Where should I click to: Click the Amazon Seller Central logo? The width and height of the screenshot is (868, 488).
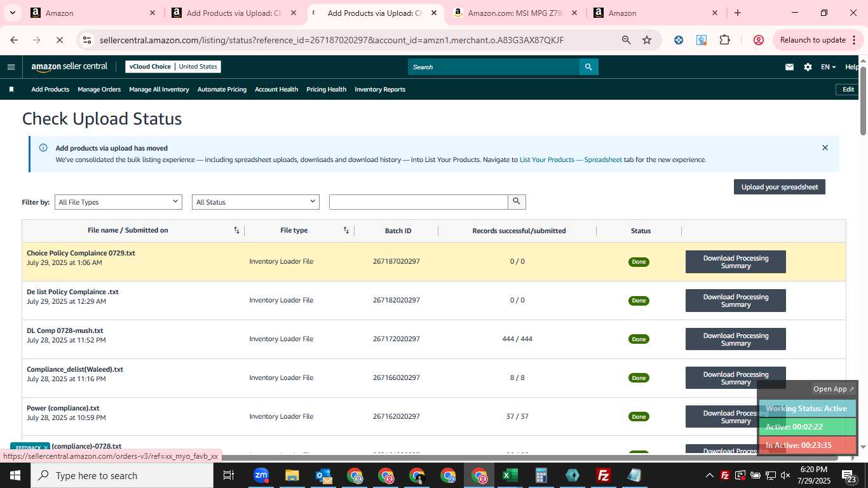pyautogui.click(x=69, y=67)
